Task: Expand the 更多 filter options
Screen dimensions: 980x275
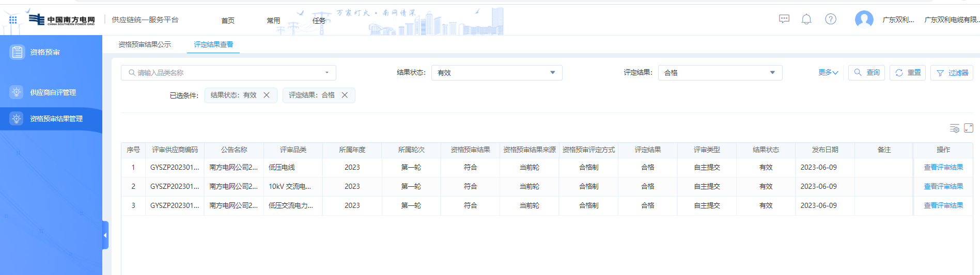Action: [828, 73]
